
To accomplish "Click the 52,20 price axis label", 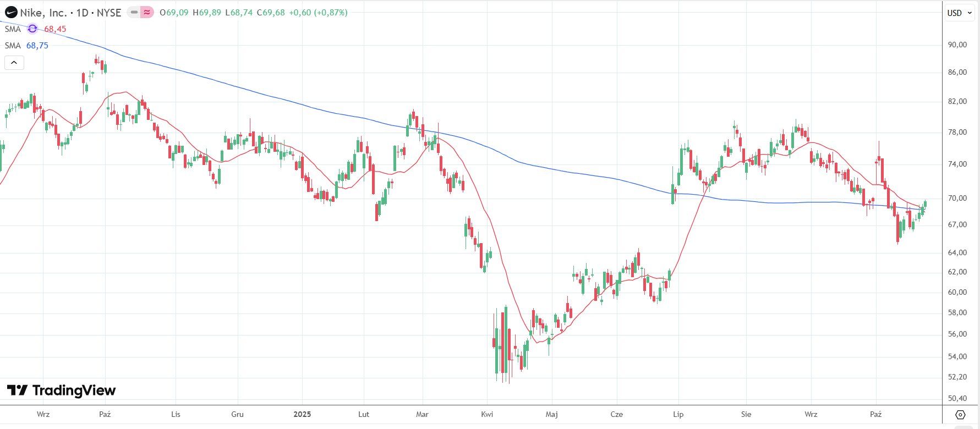I will point(957,377).
